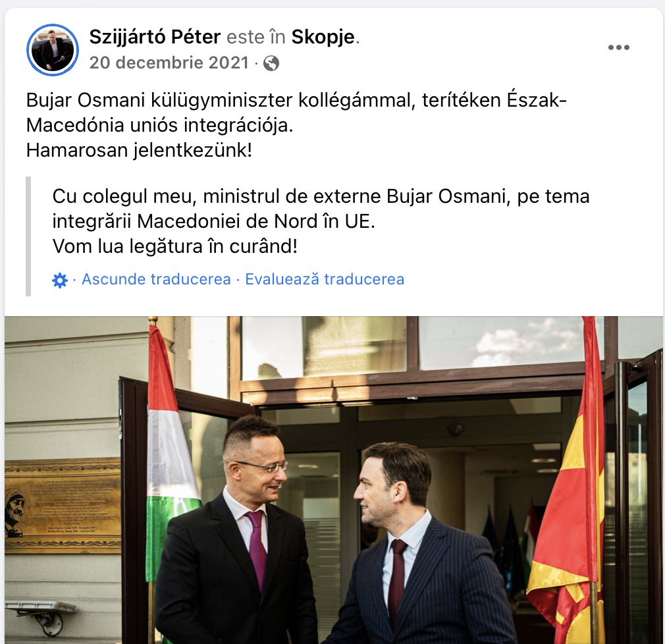
Task: Hide translation via Ascunde traducerea
Action: point(156,279)
